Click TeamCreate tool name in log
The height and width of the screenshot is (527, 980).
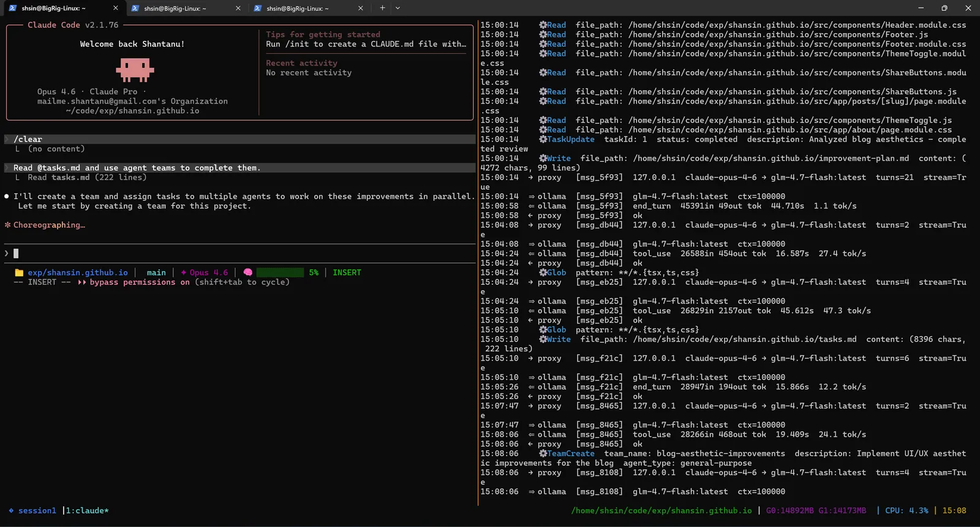pyautogui.click(x=571, y=454)
